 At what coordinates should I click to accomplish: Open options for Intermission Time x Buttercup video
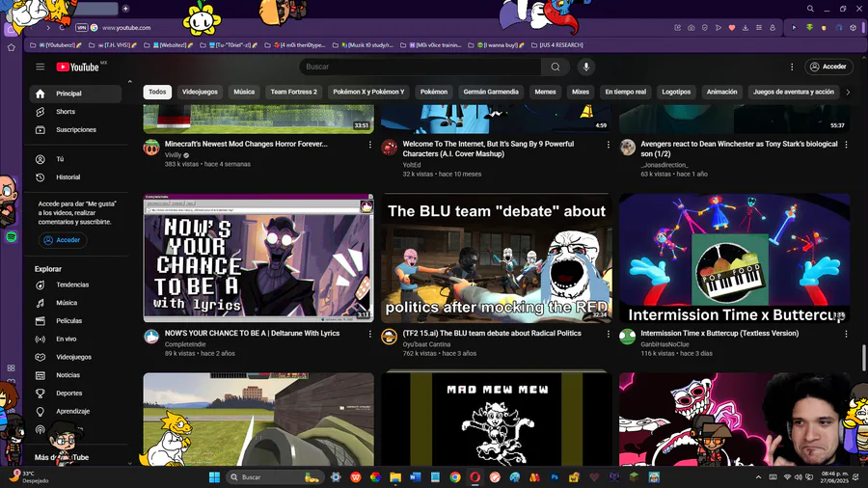point(846,335)
